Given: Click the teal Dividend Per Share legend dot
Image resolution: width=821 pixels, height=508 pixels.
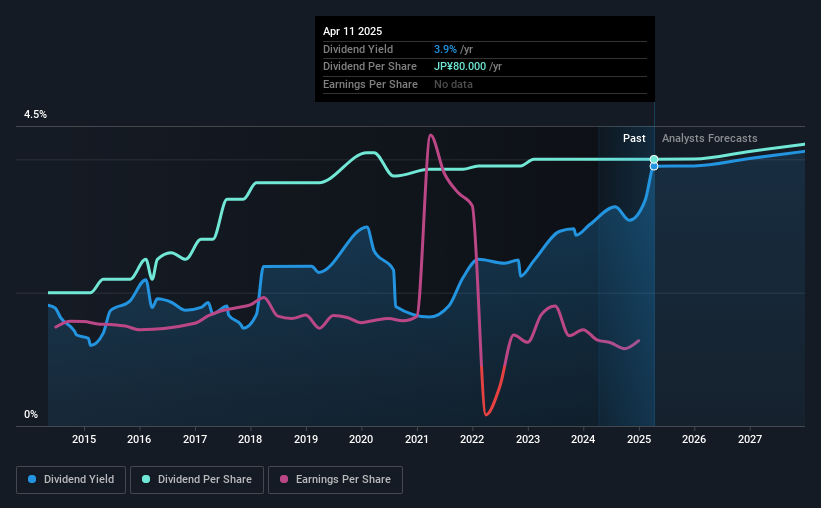Looking at the screenshot, I should 146,479.
